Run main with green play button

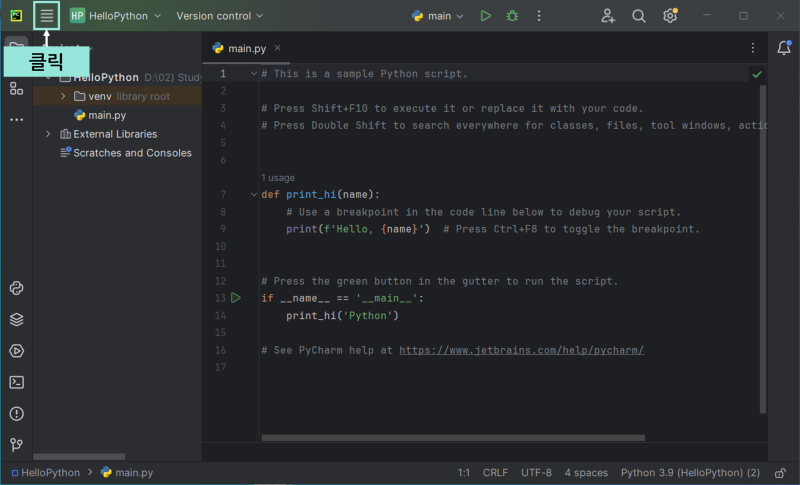coord(486,16)
